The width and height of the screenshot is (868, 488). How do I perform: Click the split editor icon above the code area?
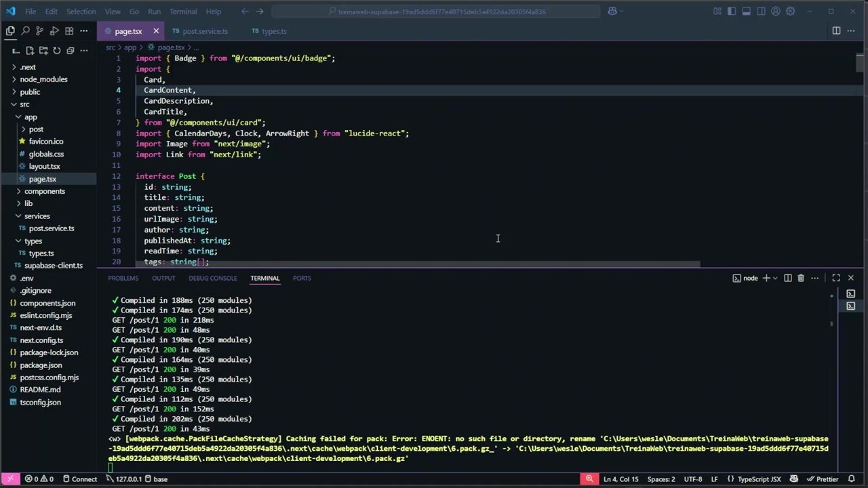[836, 30]
